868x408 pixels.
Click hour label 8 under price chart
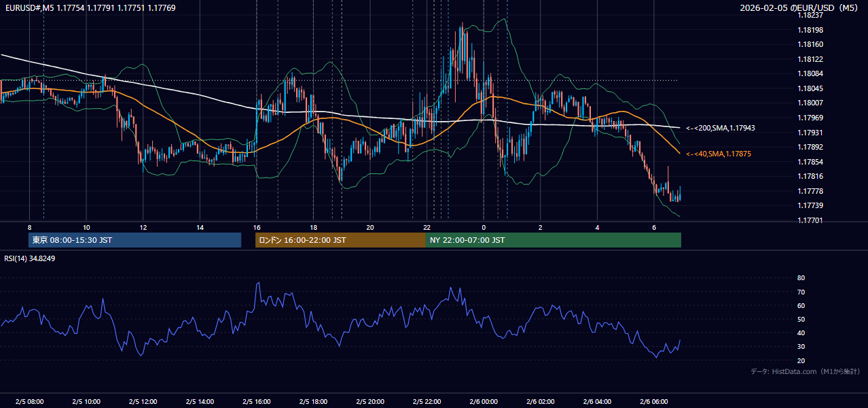pyautogui.click(x=29, y=226)
